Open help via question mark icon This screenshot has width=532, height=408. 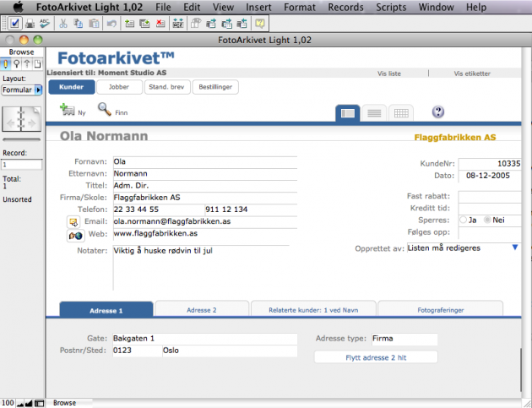point(438,112)
